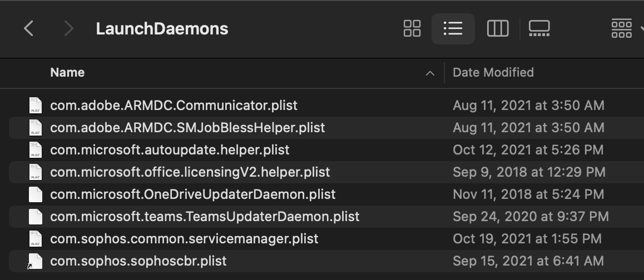
Task: Click the LaunchDaemons folder title
Action: coord(162,29)
